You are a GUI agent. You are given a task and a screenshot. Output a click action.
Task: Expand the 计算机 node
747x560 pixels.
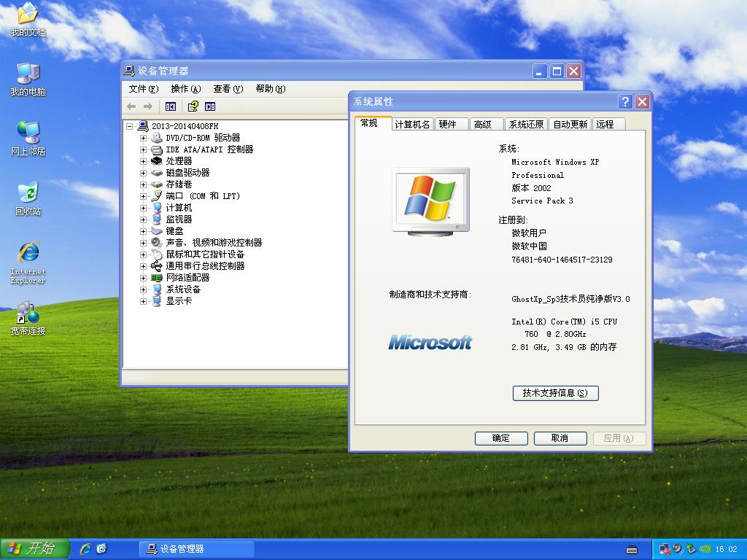tap(144, 208)
